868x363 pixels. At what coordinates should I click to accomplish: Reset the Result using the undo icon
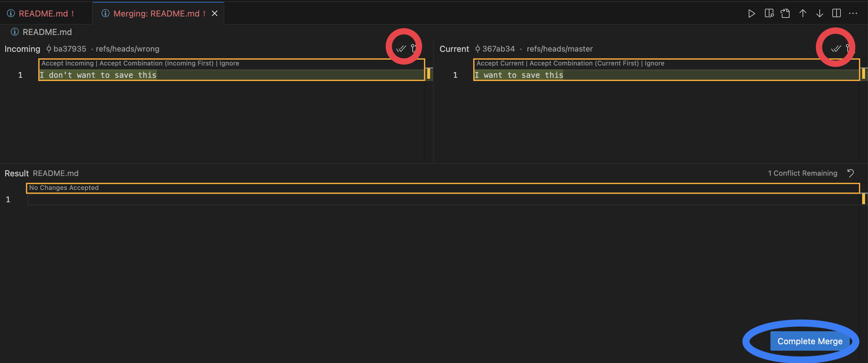click(850, 173)
